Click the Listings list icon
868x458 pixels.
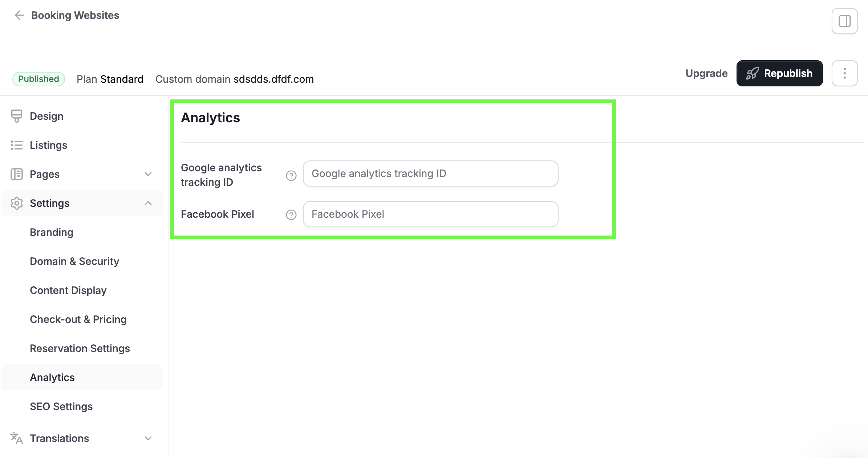coord(17,145)
